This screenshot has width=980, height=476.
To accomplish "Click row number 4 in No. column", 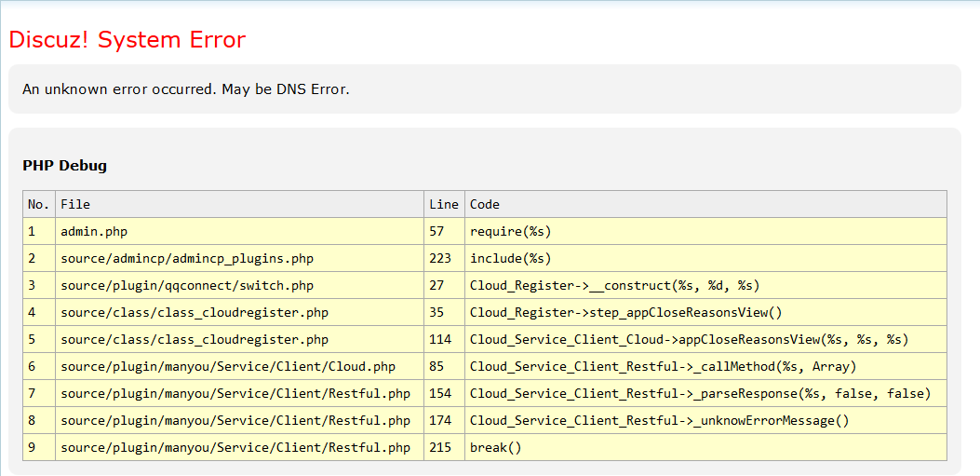I will pyautogui.click(x=39, y=313).
